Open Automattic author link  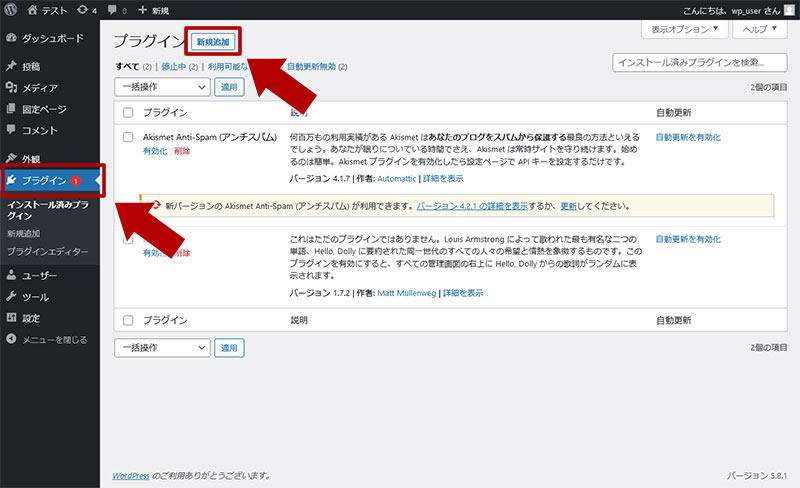[x=397, y=179]
